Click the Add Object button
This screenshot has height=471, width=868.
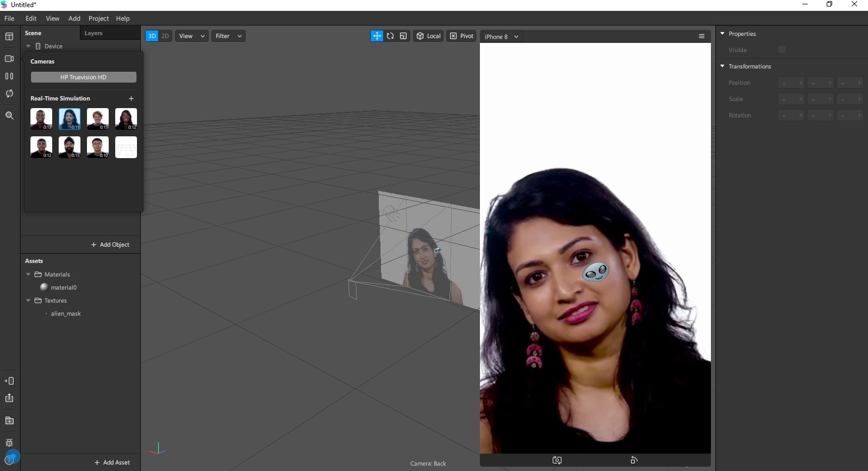110,244
